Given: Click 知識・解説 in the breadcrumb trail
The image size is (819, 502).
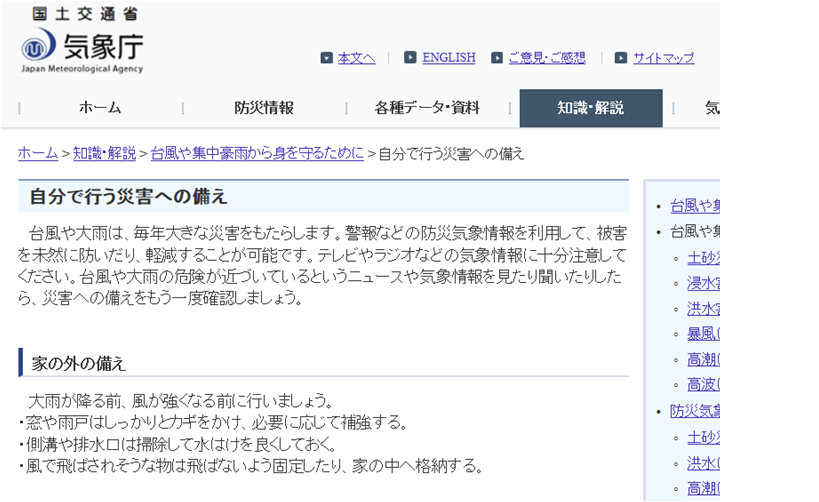Looking at the screenshot, I should [104, 153].
